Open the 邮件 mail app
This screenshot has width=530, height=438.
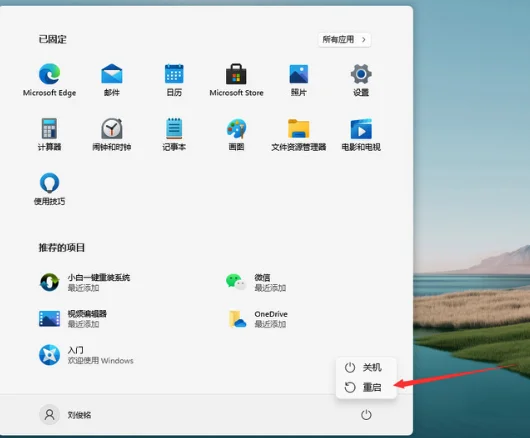[x=112, y=80]
